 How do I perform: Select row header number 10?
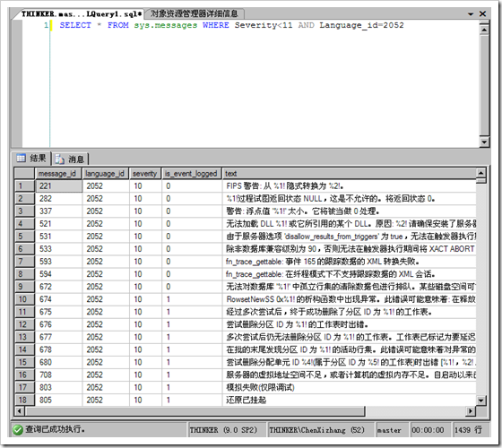point(25,299)
